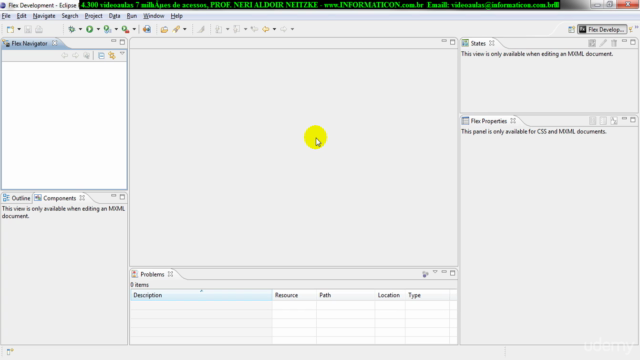Open the Navigate menu

click(x=44, y=16)
